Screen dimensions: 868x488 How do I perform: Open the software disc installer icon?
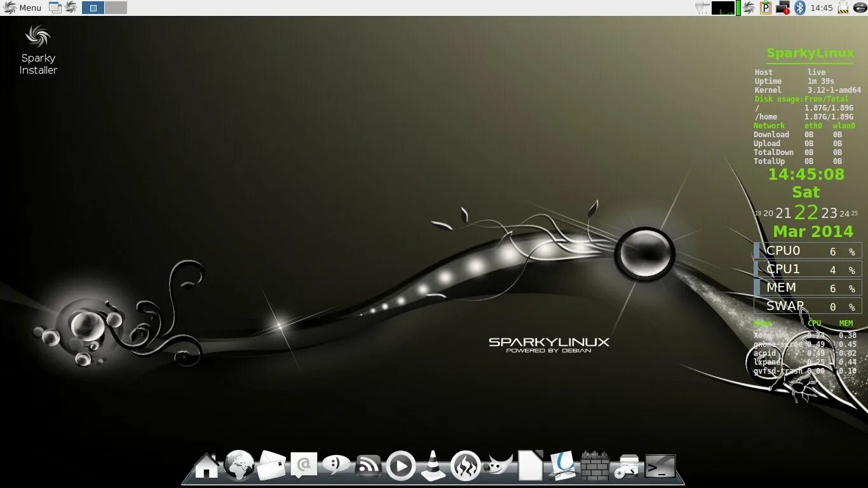click(628, 467)
